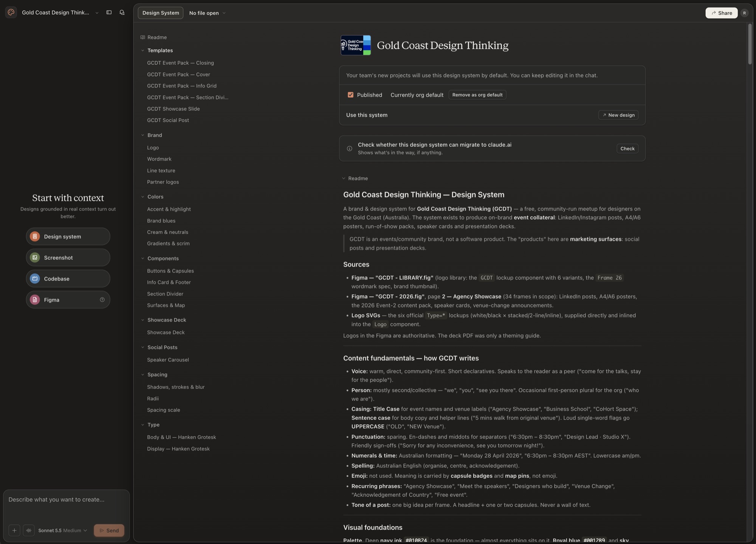Click the voice waveform icon in composer

29,530
